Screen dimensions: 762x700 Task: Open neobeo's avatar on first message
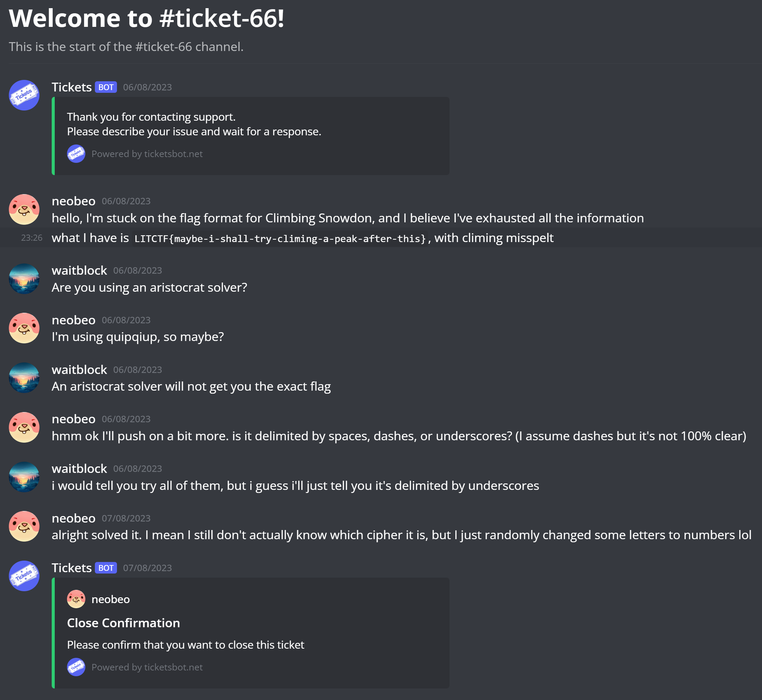[x=24, y=209]
